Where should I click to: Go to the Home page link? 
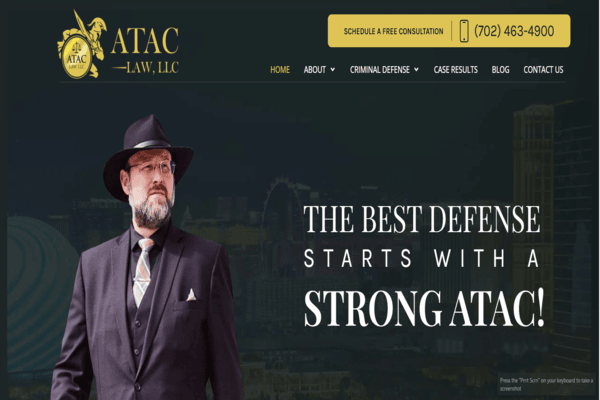point(280,70)
